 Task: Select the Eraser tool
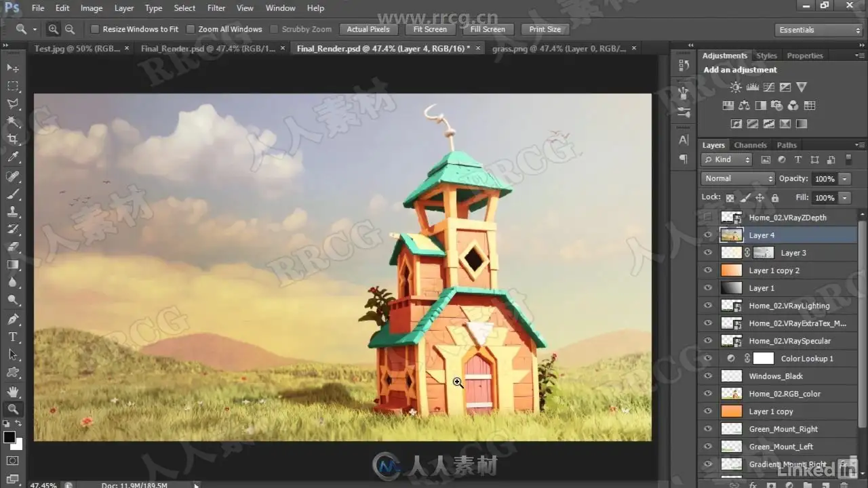point(13,247)
